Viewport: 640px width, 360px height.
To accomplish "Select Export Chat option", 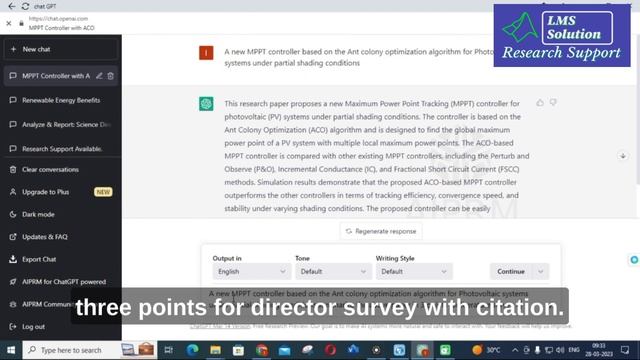I will (39, 259).
